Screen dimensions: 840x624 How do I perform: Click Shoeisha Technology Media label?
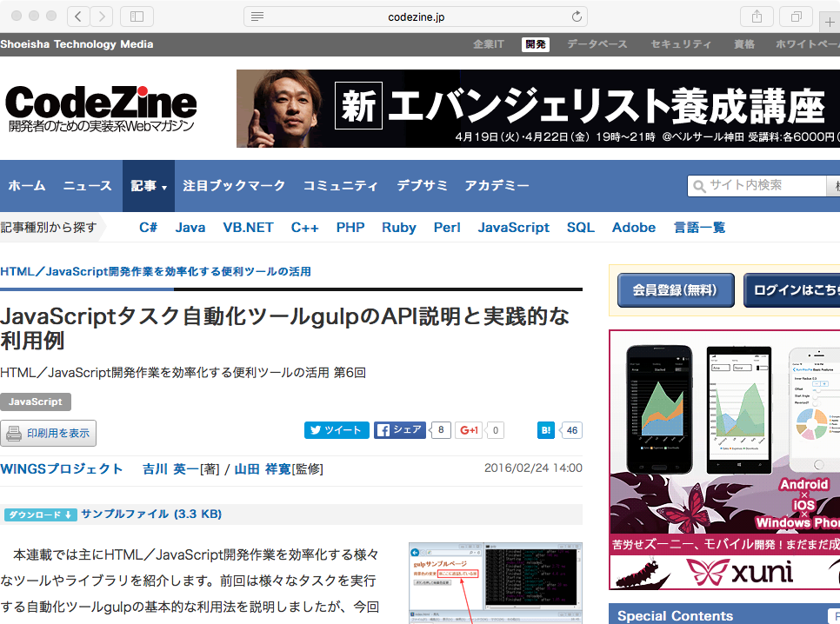(77, 44)
